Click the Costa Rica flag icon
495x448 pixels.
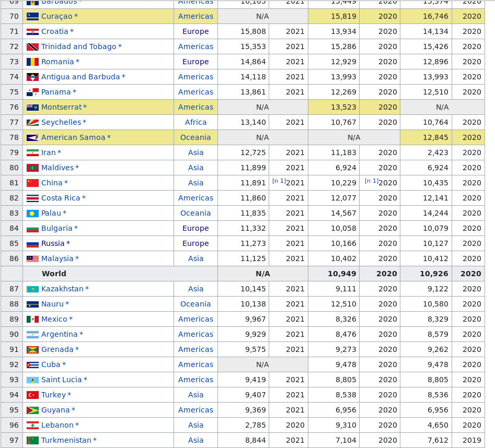click(32, 198)
